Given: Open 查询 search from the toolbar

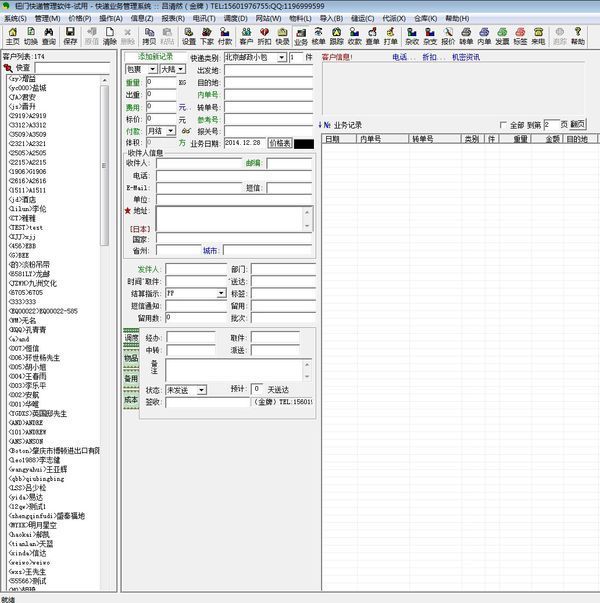Looking at the screenshot, I should point(49,36).
